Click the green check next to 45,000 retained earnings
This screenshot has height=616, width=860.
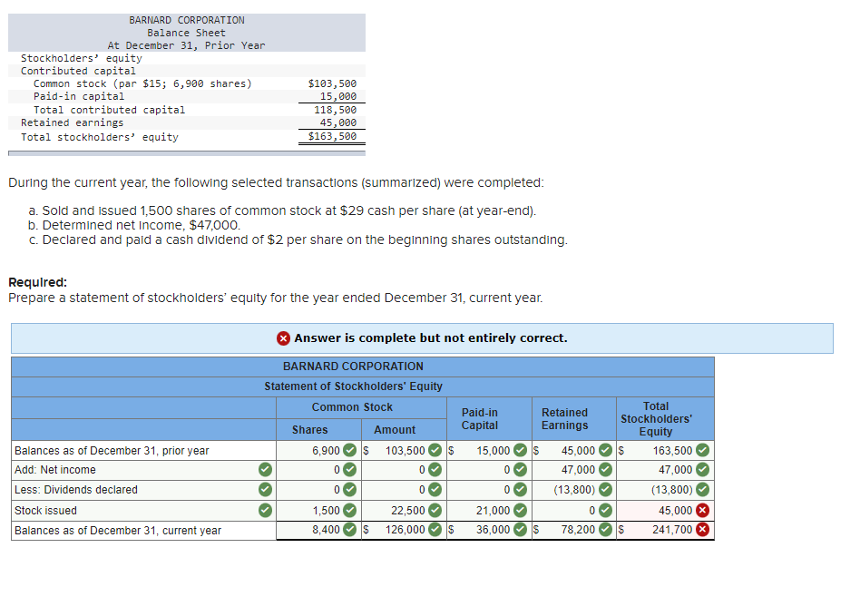[605, 450]
